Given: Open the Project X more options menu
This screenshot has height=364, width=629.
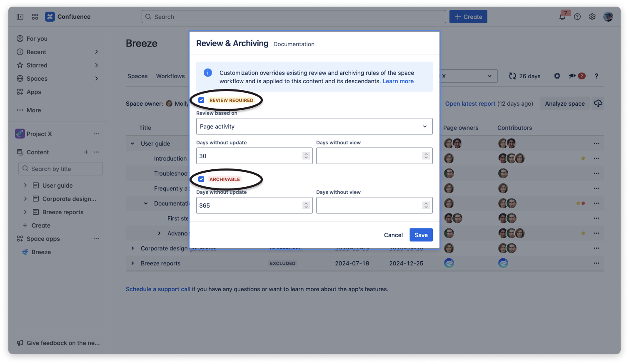Looking at the screenshot, I should (x=96, y=134).
